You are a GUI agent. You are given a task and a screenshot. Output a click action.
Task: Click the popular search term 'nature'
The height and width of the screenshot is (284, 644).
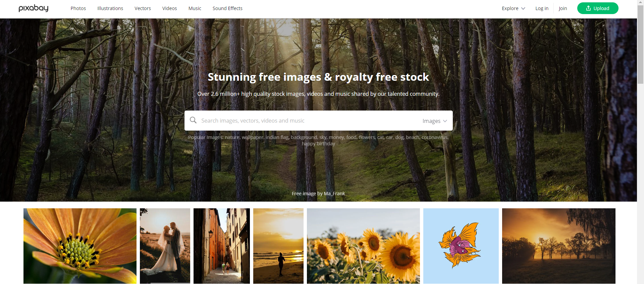232,137
